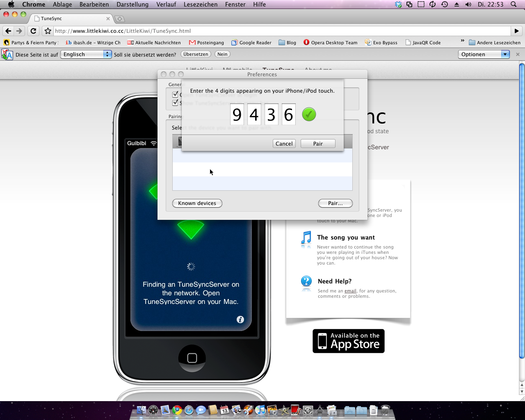Open the Posteingang Gmail bookmark
The width and height of the screenshot is (525, 420).
tap(206, 43)
